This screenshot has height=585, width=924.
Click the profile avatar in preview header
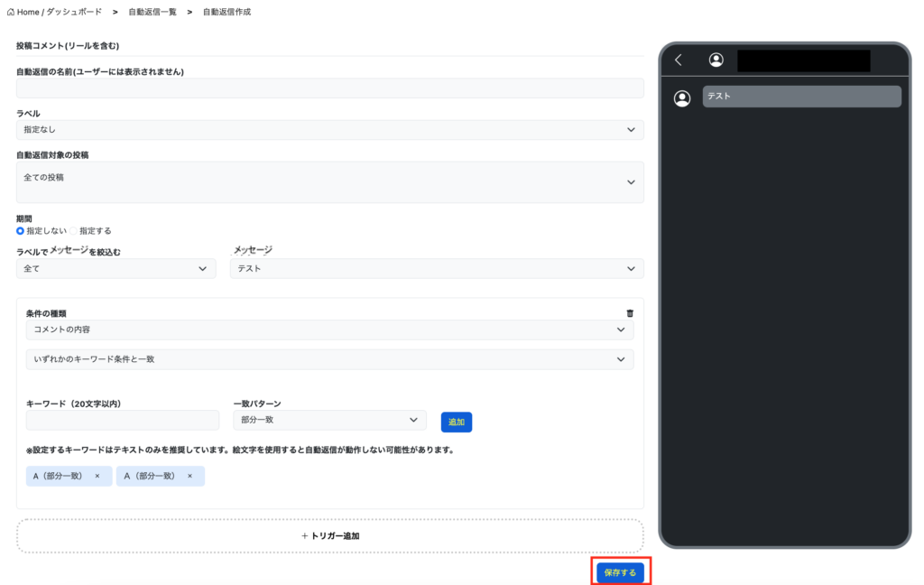pos(716,60)
